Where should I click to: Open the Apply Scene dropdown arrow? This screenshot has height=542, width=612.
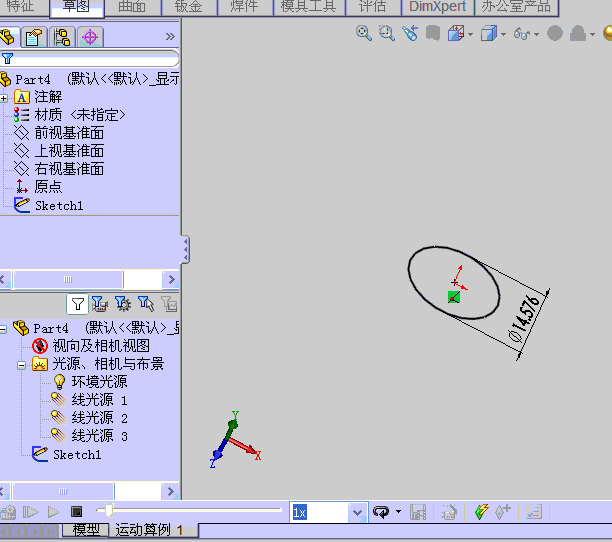coord(592,35)
